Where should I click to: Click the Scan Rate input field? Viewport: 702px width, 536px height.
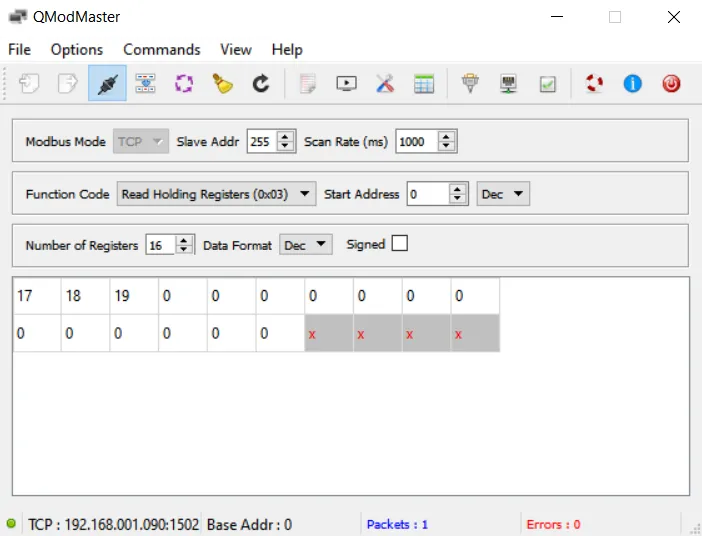(417, 142)
